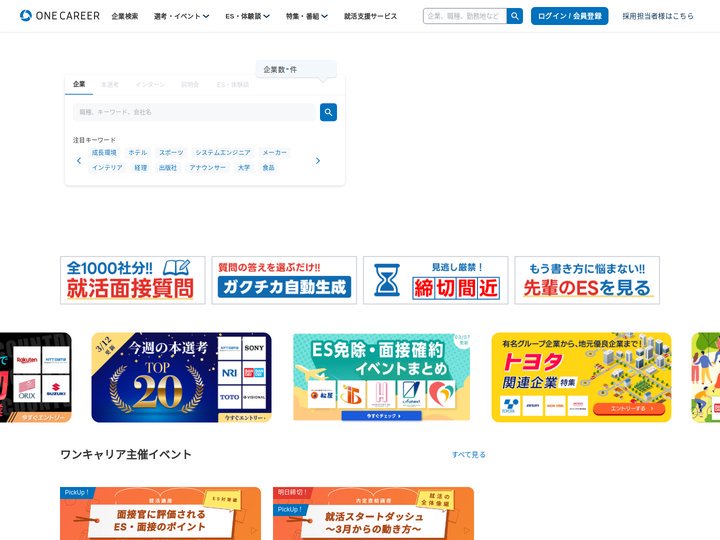The width and height of the screenshot is (720, 540).
Task: Click the header magnifier search icon
Action: pos(515,16)
